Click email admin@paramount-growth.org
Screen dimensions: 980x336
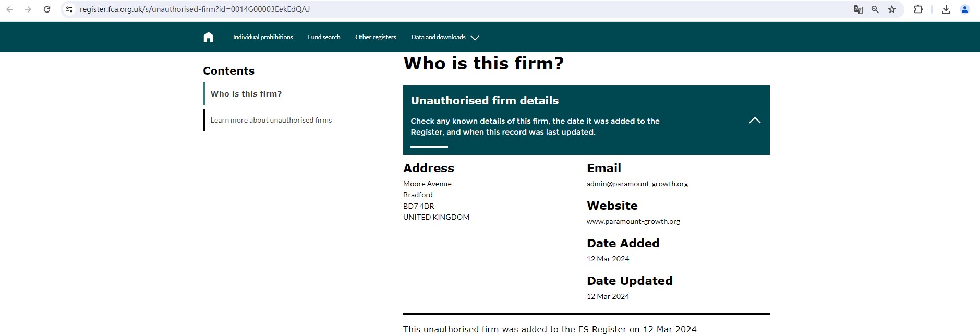(637, 184)
